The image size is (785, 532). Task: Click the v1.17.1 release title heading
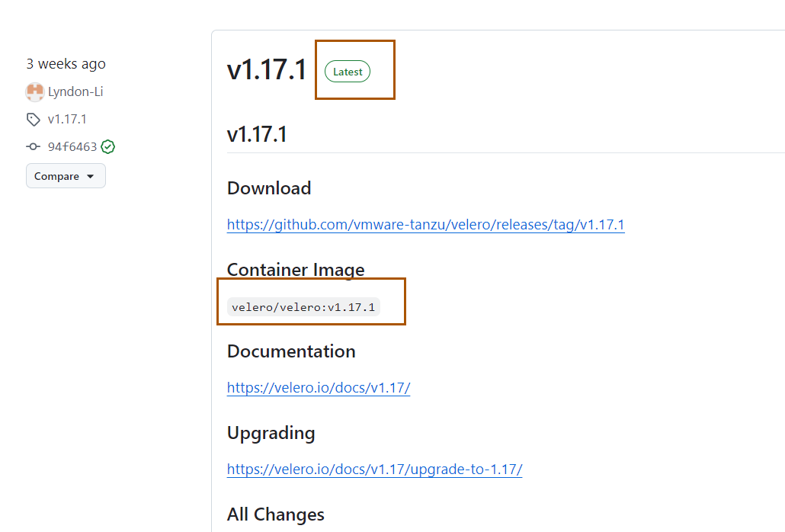(x=266, y=69)
